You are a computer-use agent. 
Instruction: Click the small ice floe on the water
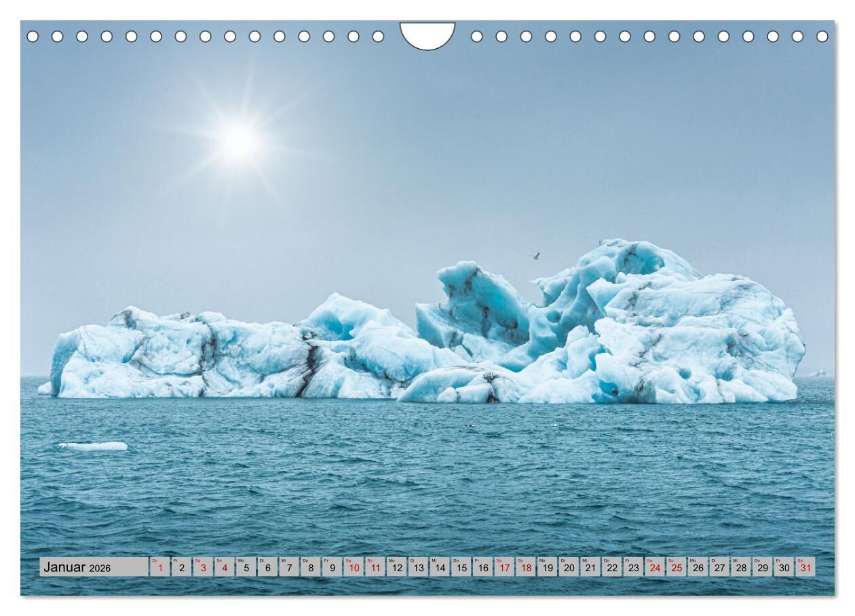click(x=93, y=446)
